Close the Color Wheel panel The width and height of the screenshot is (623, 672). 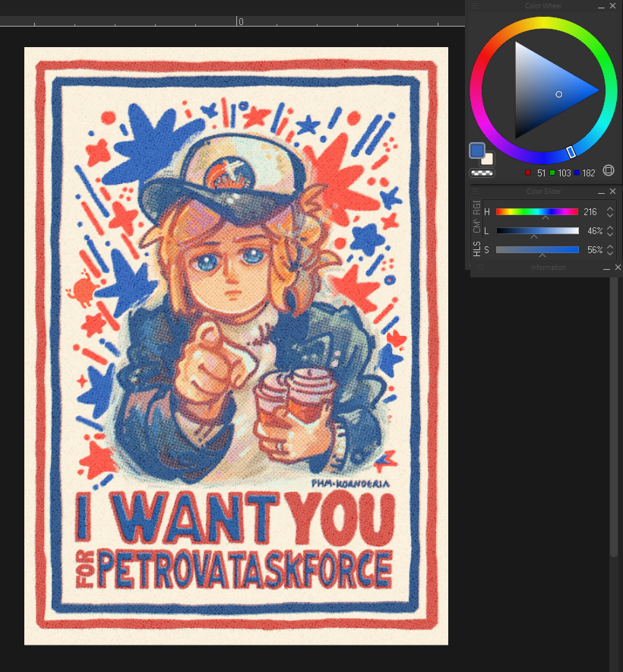pyautogui.click(x=612, y=6)
